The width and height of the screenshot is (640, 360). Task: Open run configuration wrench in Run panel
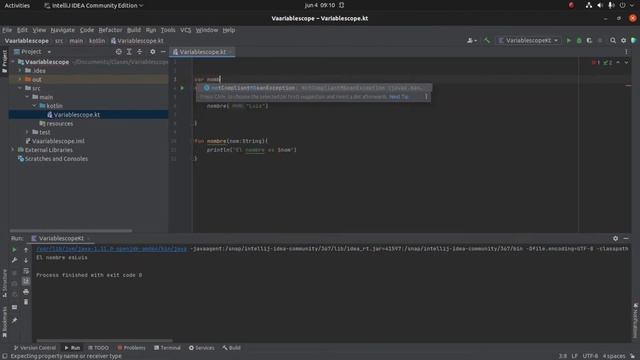tap(14, 260)
